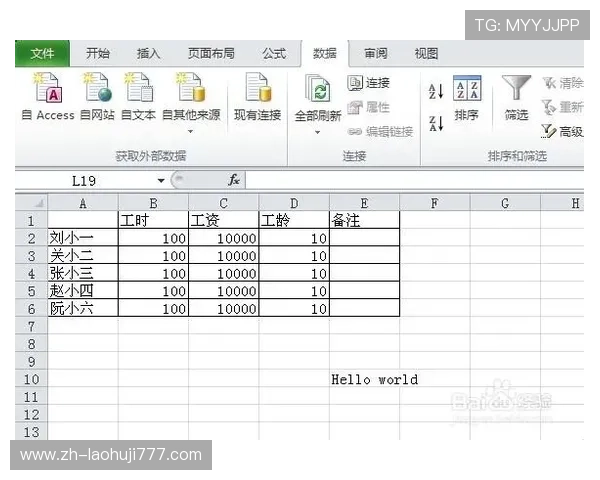Select the row 1 header
The width and height of the screenshot is (600, 480).
pyautogui.click(x=31, y=220)
